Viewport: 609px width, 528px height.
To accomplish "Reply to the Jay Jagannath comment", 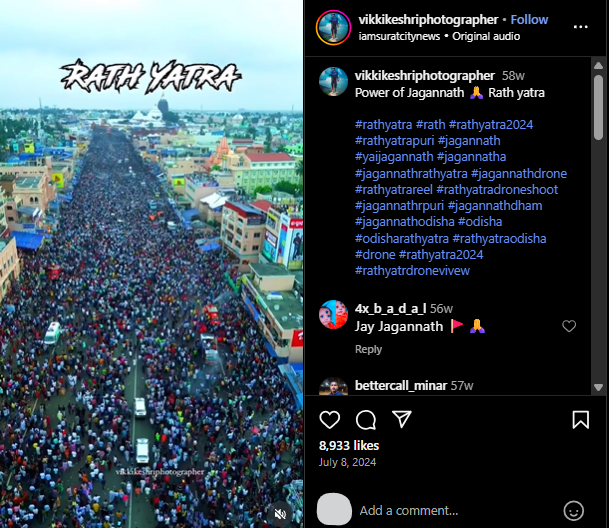I will pyautogui.click(x=368, y=349).
